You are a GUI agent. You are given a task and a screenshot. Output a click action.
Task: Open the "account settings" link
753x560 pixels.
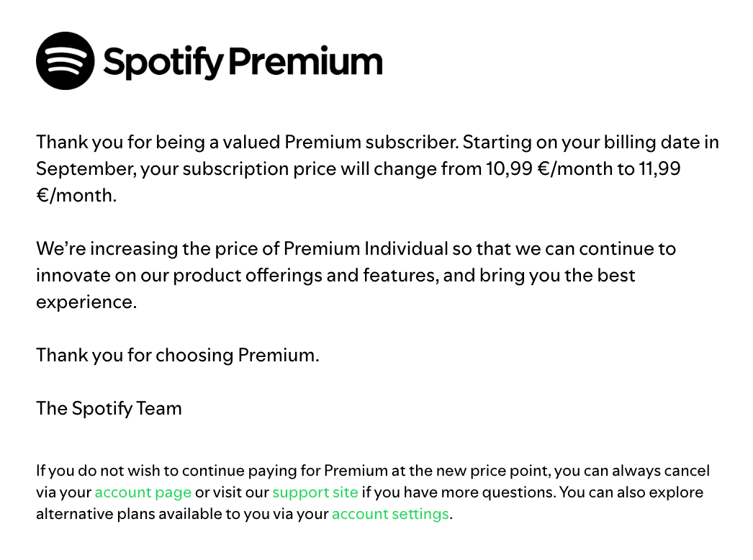point(390,515)
